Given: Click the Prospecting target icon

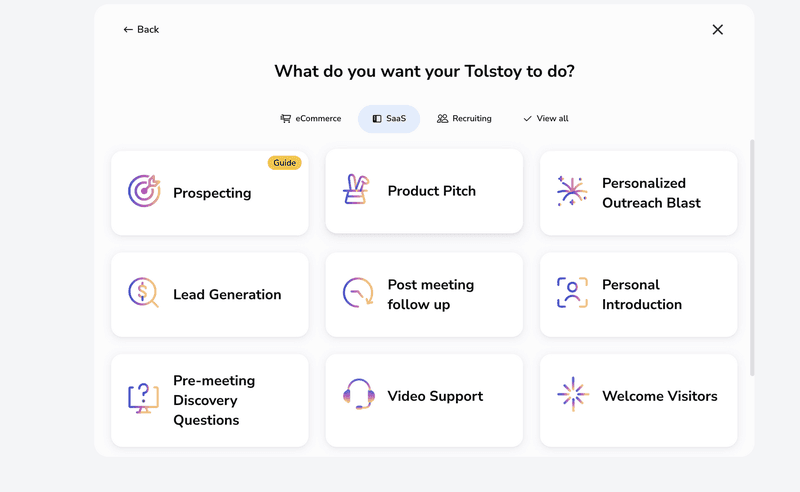Looking at the screenshot, I should click(x=144, y=191).
